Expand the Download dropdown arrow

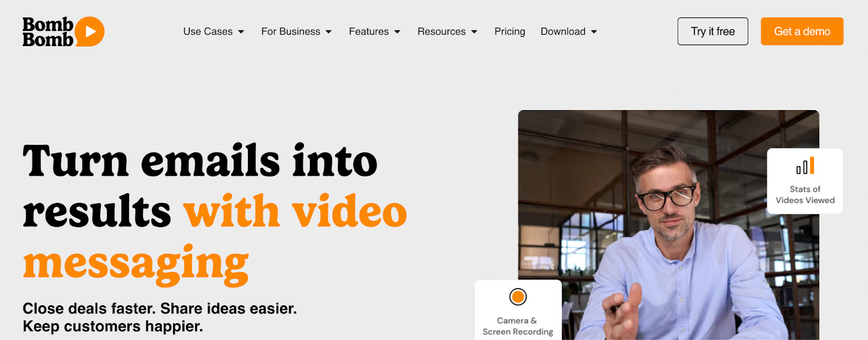(594, 32)
